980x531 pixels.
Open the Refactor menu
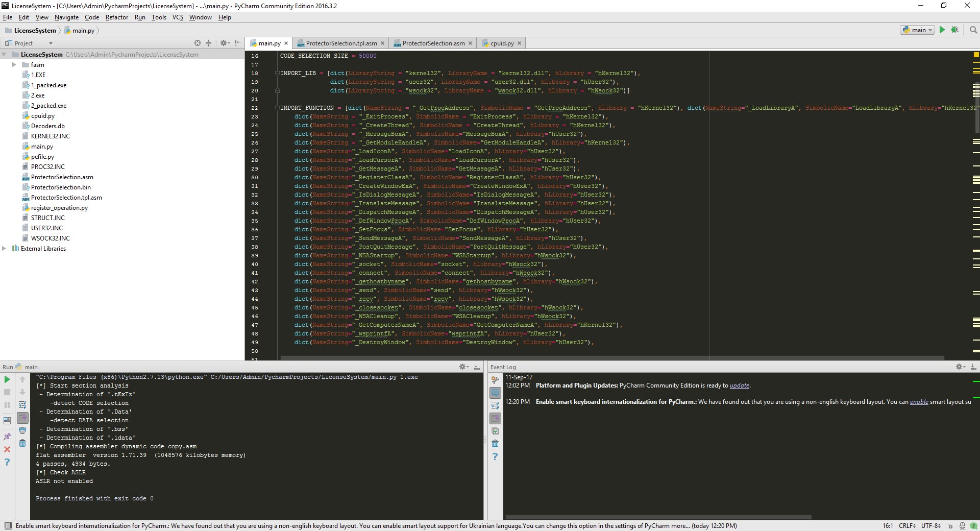tap(116, 17)
